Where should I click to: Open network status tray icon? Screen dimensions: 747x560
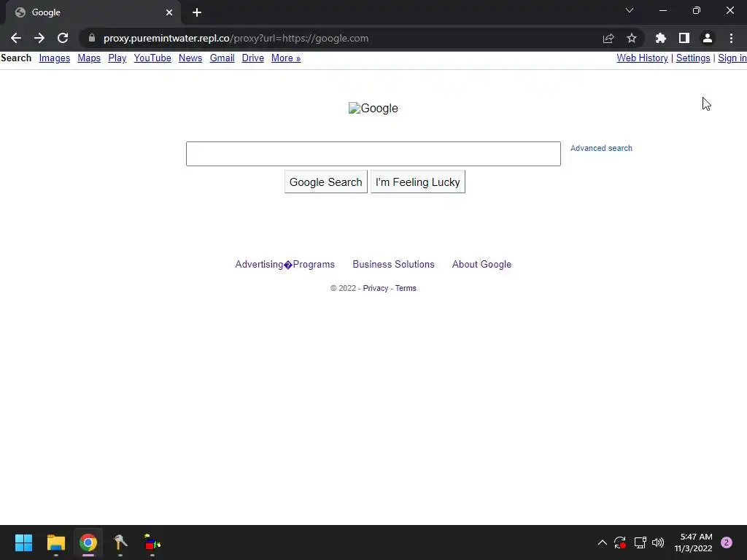pos(640,542)
